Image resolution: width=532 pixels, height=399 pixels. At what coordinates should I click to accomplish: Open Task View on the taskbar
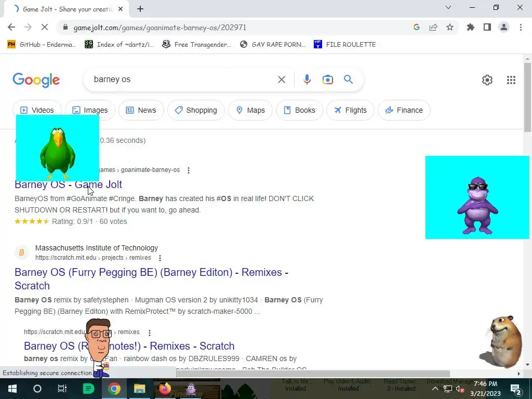click(x=62, y=389)
